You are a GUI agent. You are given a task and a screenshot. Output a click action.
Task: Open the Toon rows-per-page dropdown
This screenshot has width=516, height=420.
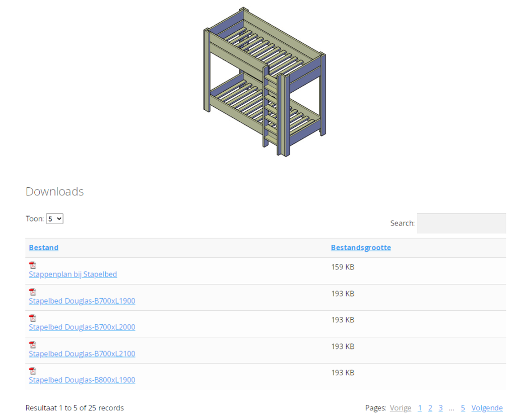click(x=54, y=219)
